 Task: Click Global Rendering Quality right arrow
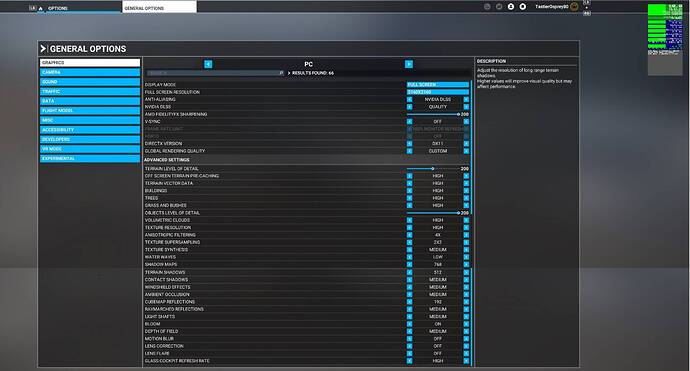pos(466,151)
